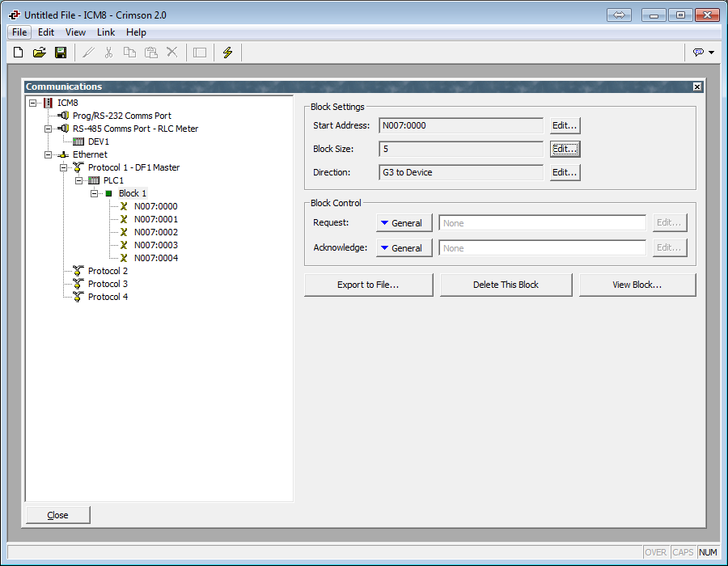Viewport: 728px width, 566px height.
Task: Collapse the Protocol 1 - DF1 Master node
Action: point(64,168)
